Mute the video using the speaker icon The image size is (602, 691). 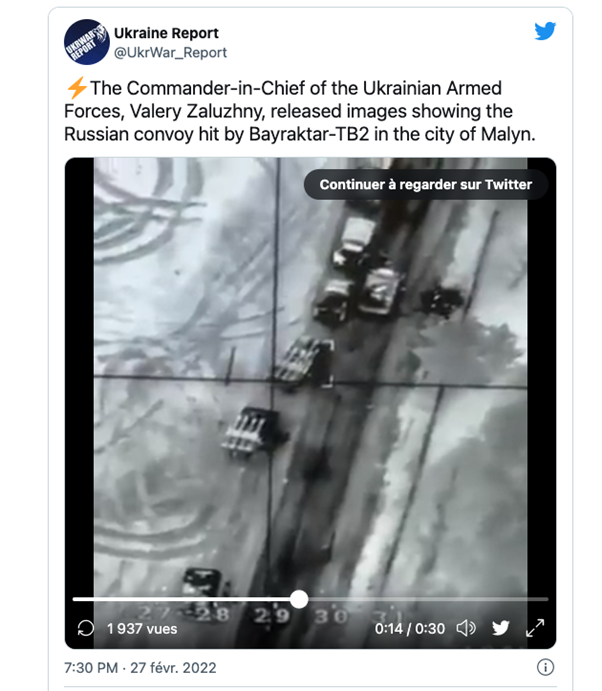[466, 628]
